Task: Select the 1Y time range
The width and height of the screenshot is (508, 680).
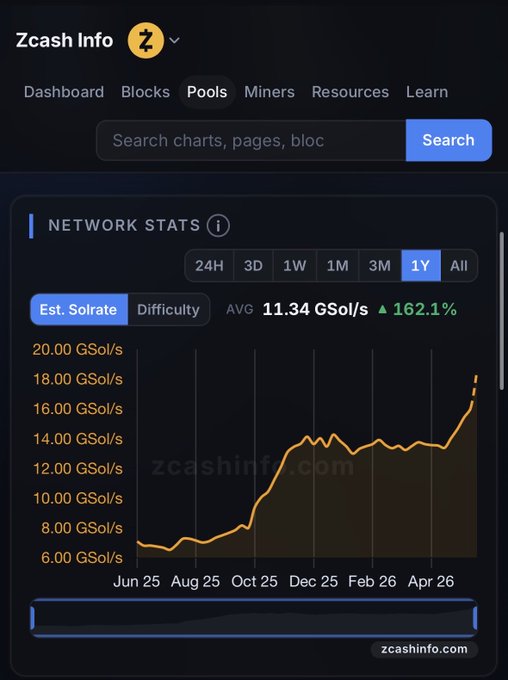Action: (x=421, y=265)
